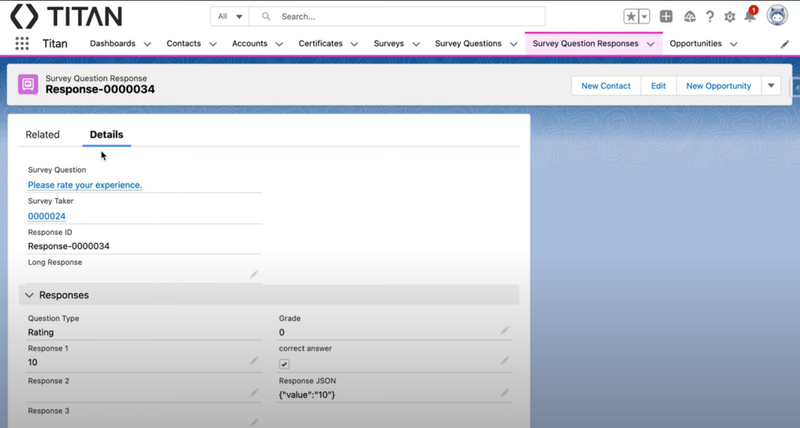
Task: Click the Titan logo
Action: [x=66, y=16]
